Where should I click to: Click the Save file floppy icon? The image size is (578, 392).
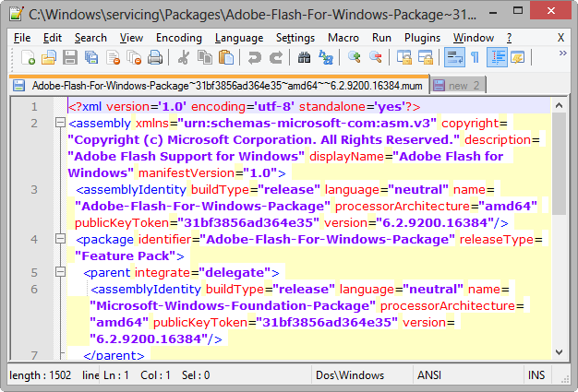tap(70, 58)
